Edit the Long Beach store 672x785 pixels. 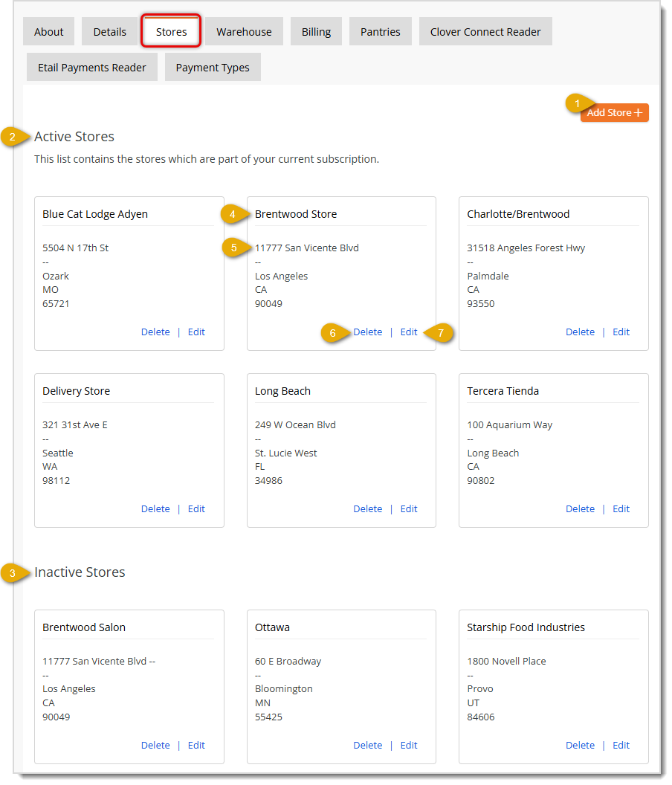[409, 508]
